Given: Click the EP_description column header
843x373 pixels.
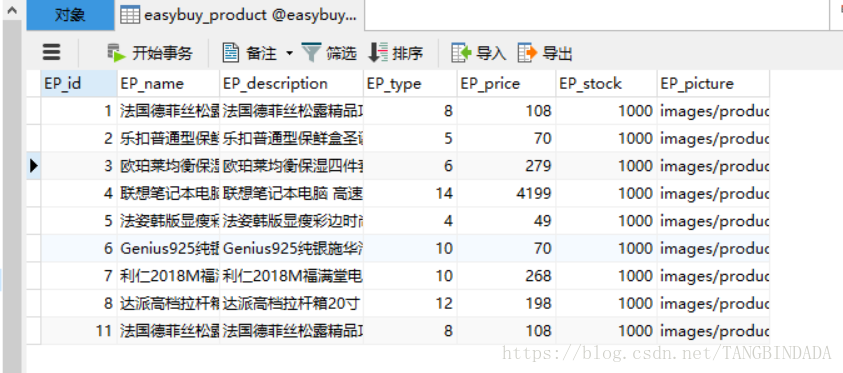Looking at the screenshot, I should (x=291, y=83).
